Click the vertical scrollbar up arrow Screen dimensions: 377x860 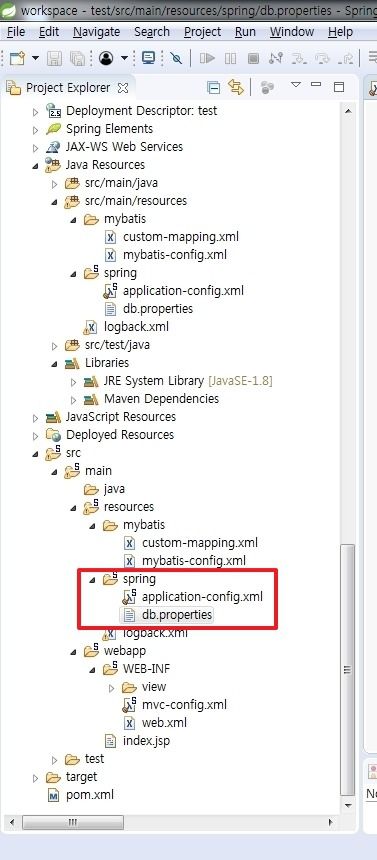tap(347, 110)
